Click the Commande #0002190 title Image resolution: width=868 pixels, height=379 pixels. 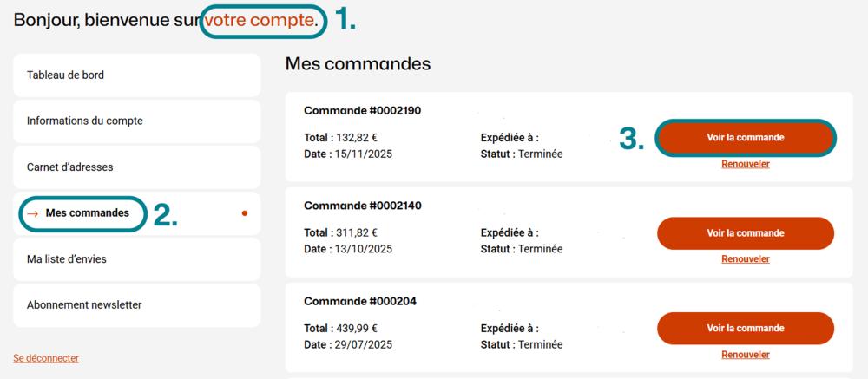click(363, 111)
